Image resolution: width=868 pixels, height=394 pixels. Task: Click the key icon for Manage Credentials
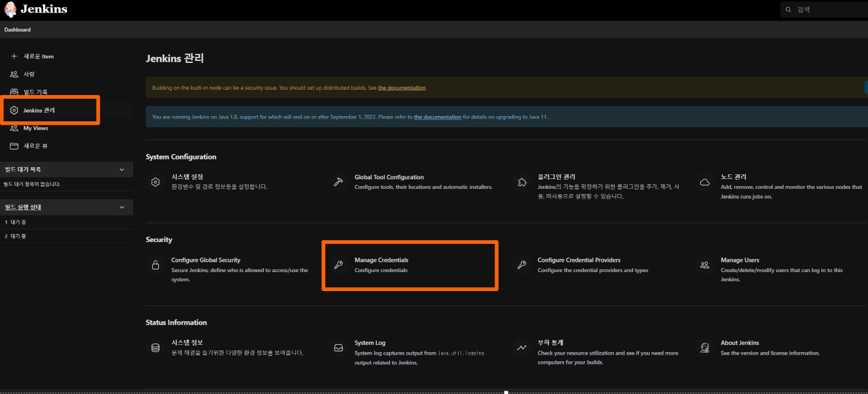(339, 266)
